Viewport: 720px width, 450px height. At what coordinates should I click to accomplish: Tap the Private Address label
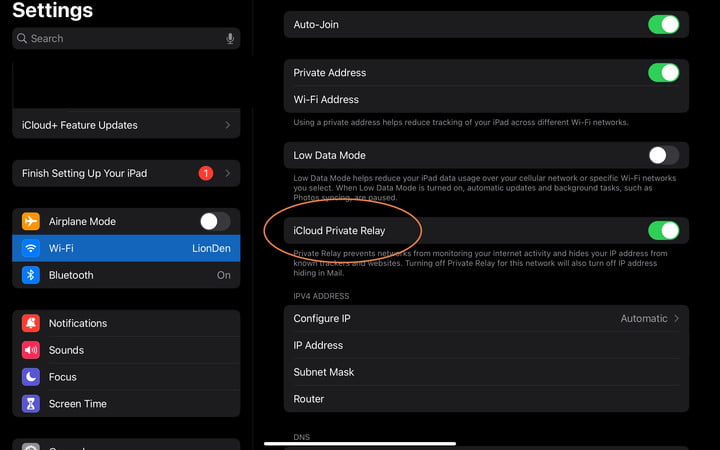tap(330, 73)
